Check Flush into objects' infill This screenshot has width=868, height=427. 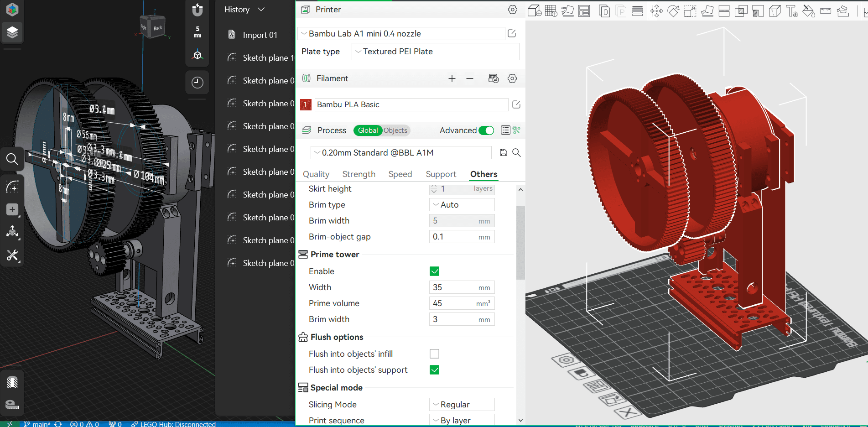(x=434, y=354)
